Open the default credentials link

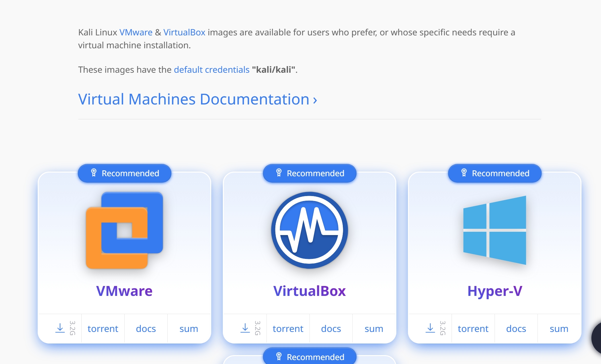[212, 70]
